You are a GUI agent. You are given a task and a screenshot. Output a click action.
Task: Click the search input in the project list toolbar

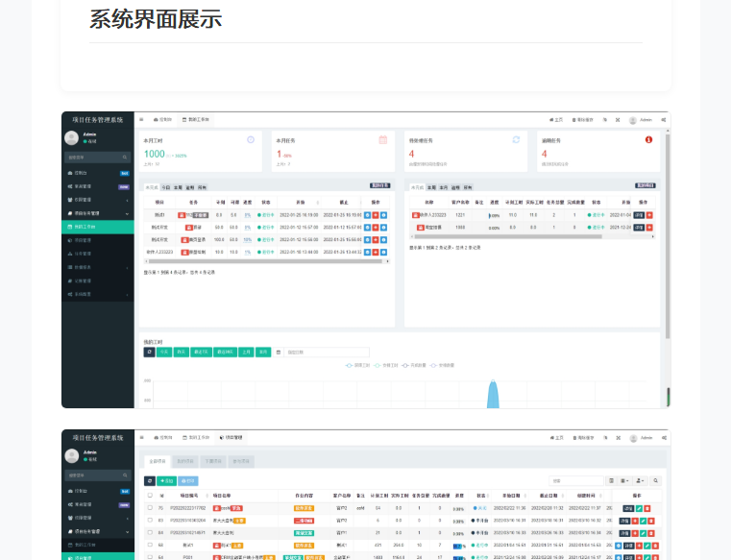pos(576,480)
